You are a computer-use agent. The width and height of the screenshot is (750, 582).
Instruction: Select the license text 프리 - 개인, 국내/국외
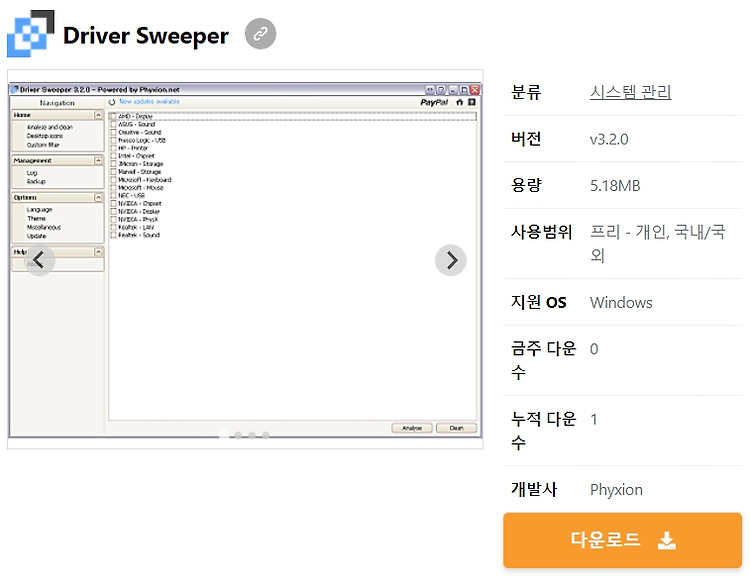coord(658,243)
